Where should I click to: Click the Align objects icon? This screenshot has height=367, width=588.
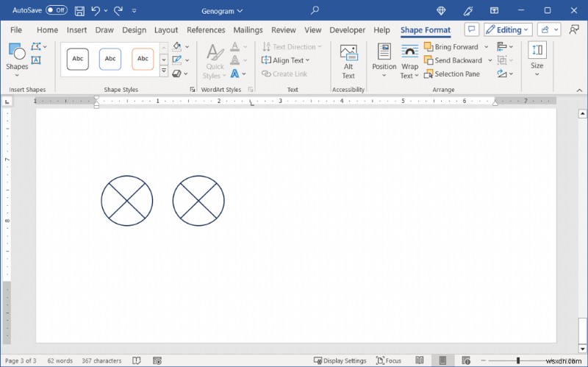[501, 46]
